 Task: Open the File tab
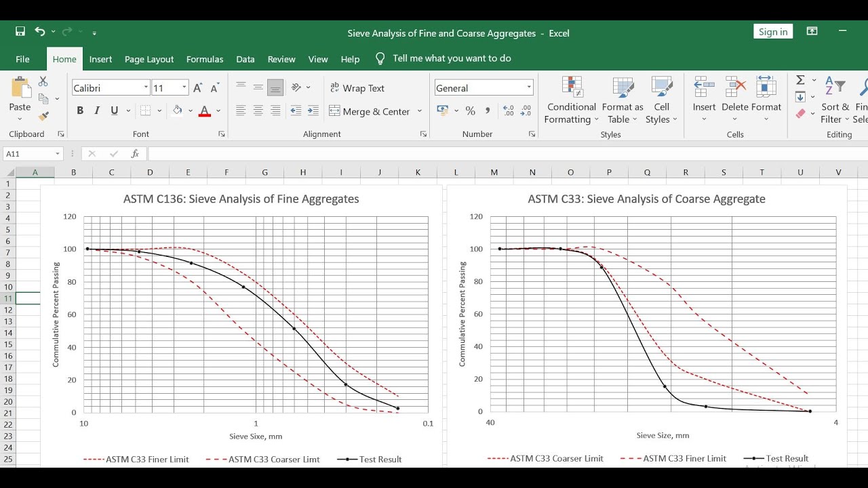[22, 59]
